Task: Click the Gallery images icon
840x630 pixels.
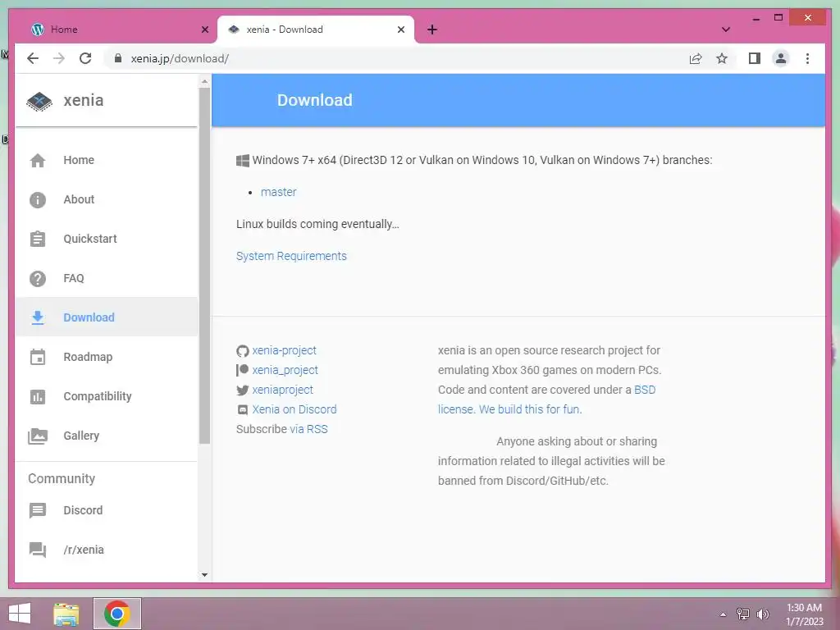Action: click(38, 436)
